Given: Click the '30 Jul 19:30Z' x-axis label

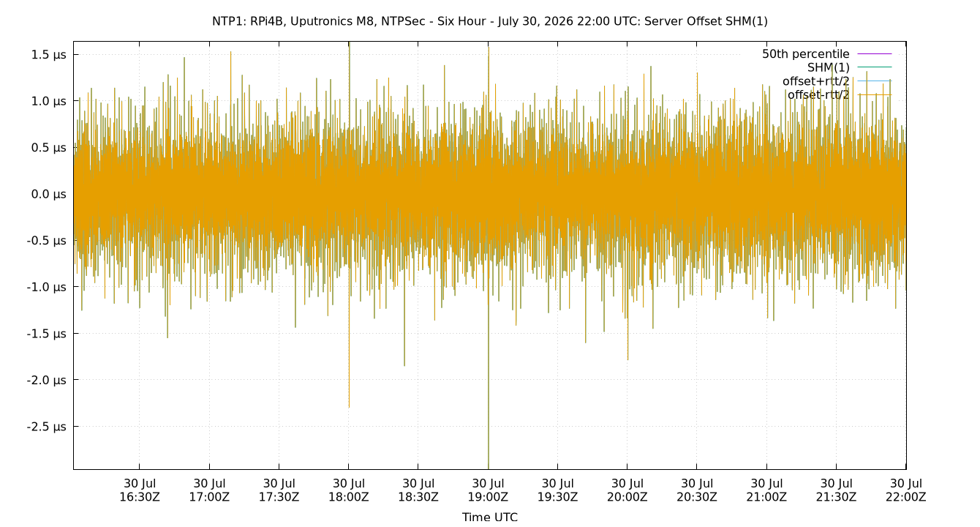Looking at the screenshot, I should 557,490.
